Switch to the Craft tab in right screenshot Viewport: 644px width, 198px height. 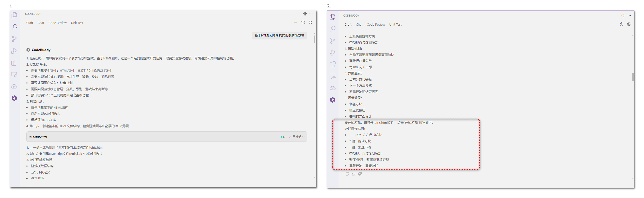[348, 24]
